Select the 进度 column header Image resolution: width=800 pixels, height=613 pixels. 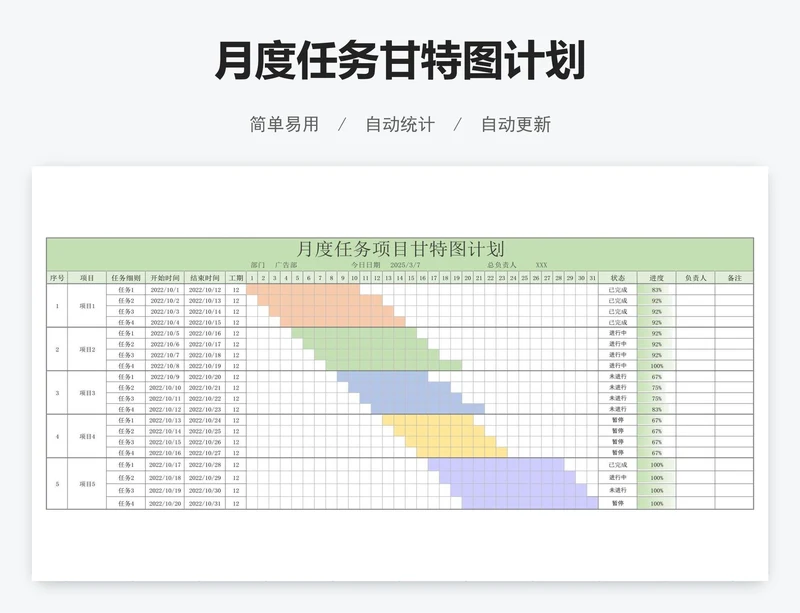[657, 278]
